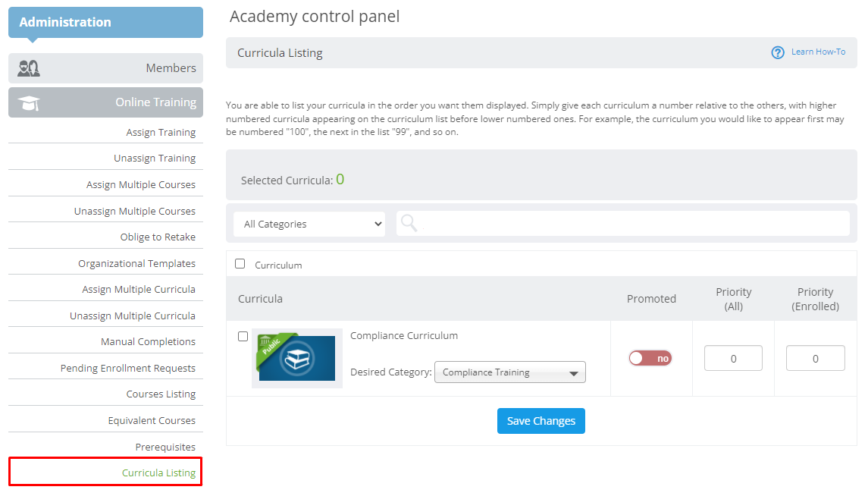Click the Members people icon
868x493 pixels.
(29, 68)
